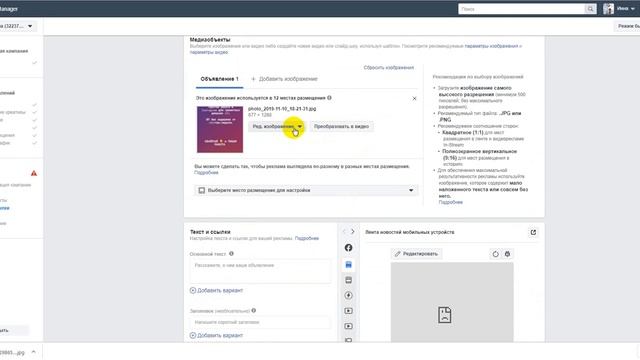Select the Объявление 1 tab
640x360 pixels.
coord(219,79)
